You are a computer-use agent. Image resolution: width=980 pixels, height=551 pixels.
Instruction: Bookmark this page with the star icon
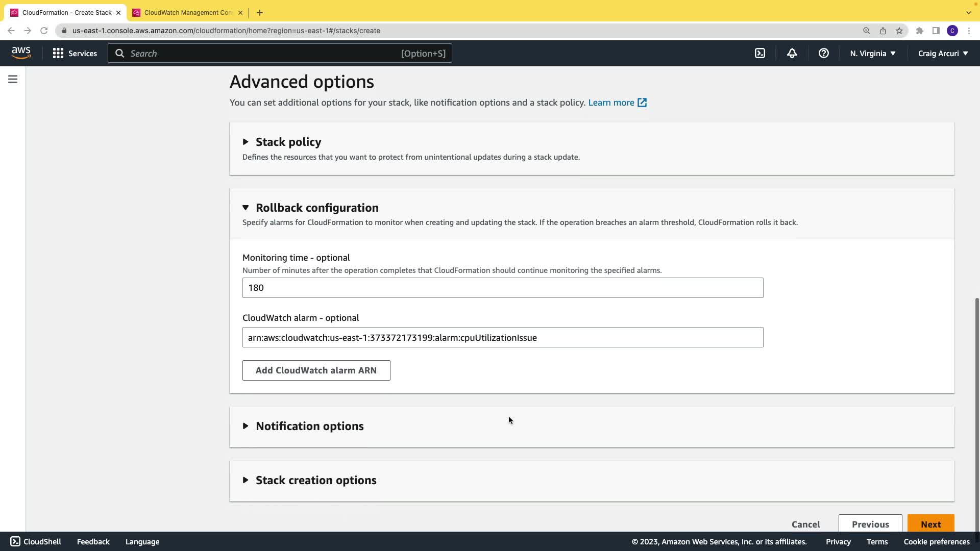(x=899, y=31)
